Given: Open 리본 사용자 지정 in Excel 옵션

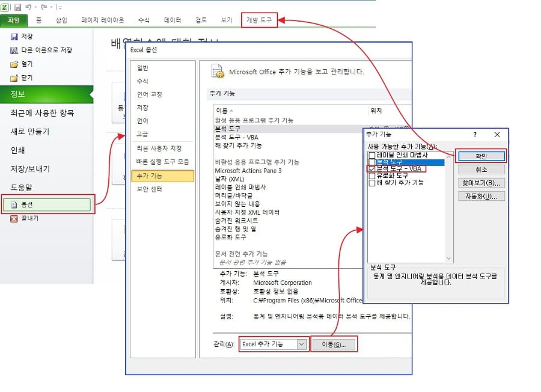Looking at the screenshot, I should 159,149.
